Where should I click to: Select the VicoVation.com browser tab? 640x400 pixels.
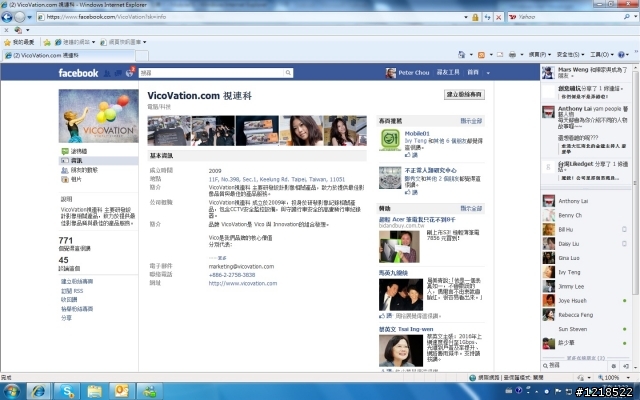pos(69,55)
